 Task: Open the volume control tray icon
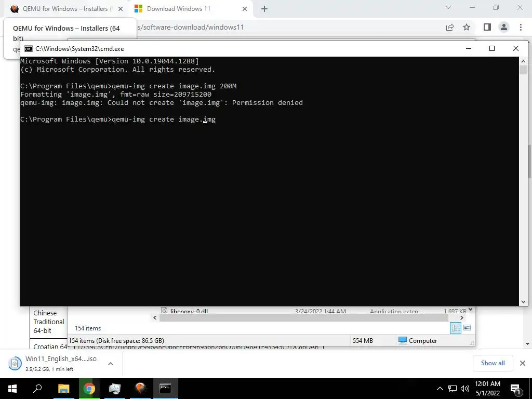(465, 389)
